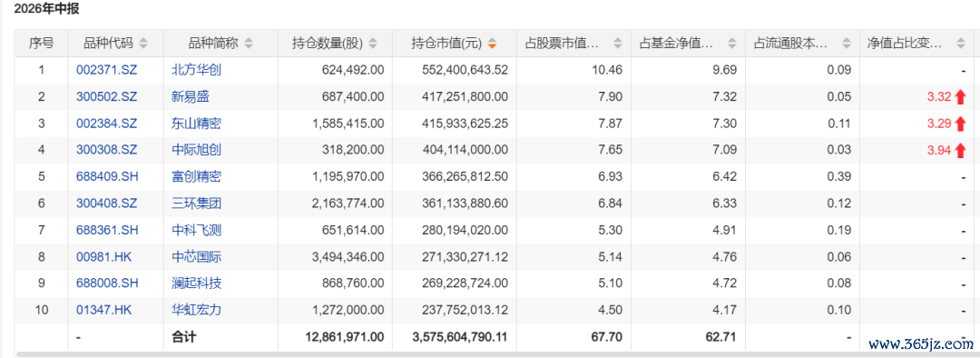Select the 序号 column header

click(x=41, y=44)
